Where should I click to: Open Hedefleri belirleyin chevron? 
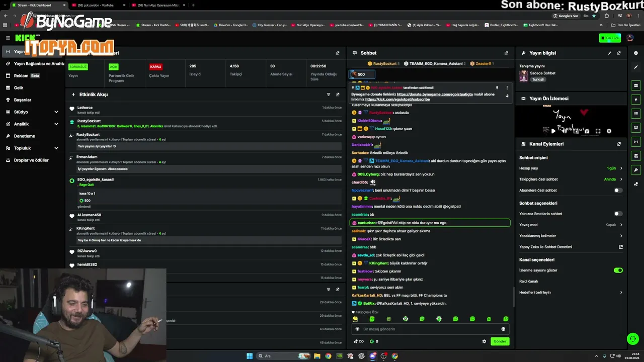click(x=621, y=292)
